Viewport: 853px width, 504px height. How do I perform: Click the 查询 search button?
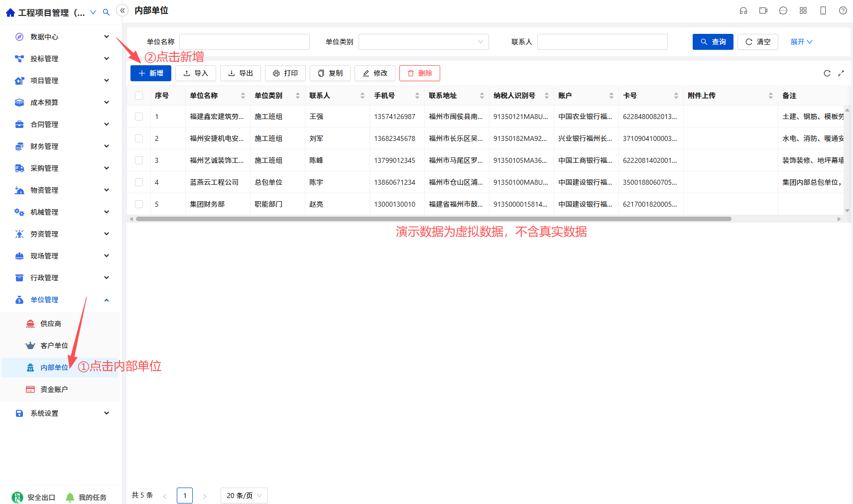pos(713,42)
